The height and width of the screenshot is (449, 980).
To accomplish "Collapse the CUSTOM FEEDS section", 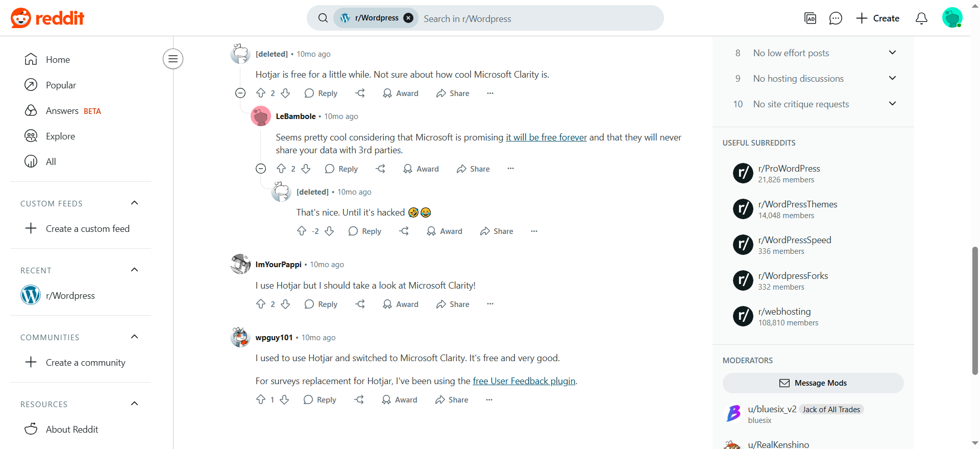I will click(x=134, y=203).
